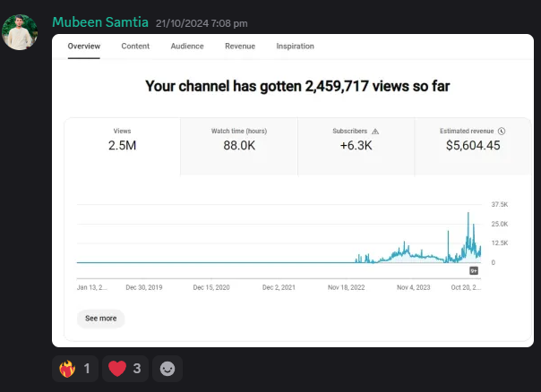Go to the Revenue tab
541x392 pixels.
click(x=240, y=47)
